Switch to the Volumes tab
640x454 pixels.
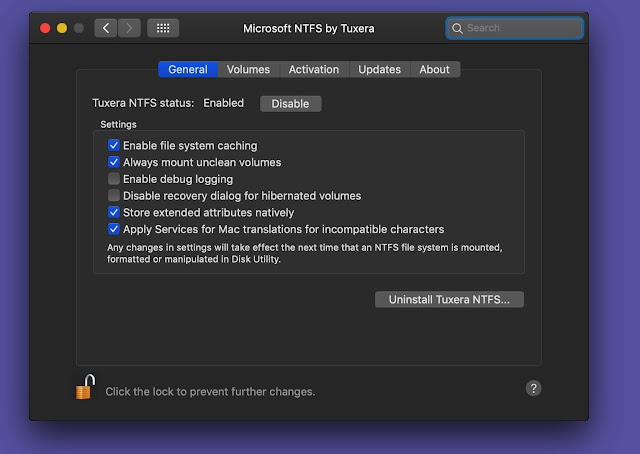(248, 70)
